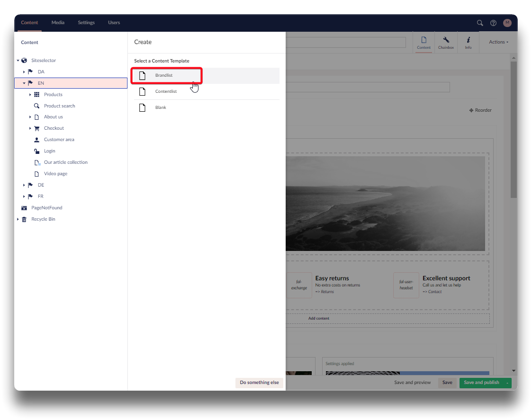Open the Info content app
Screen dimensions: 532x420
pyautogui.click(x=468, y=42)
